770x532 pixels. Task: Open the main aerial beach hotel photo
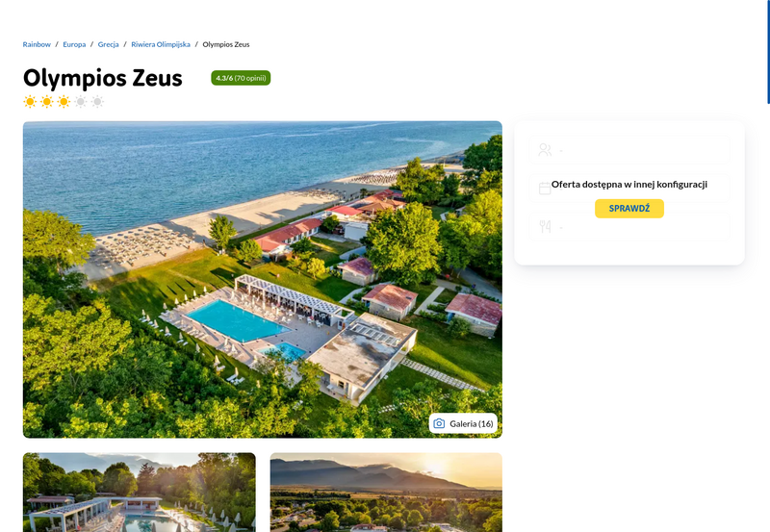click(262, 280)
